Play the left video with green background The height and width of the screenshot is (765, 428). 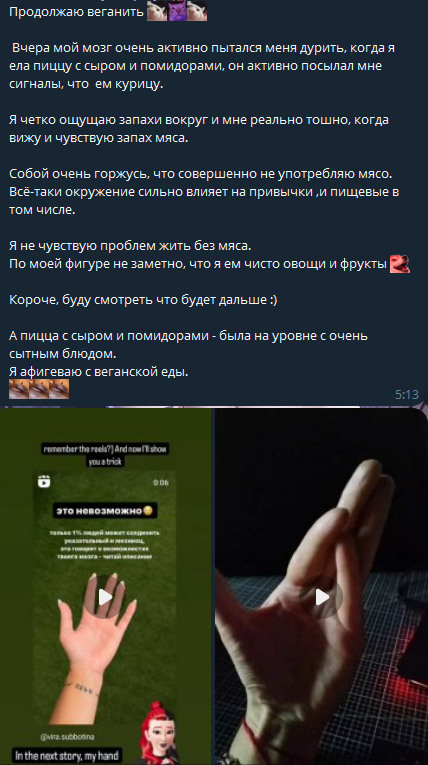pyautogui.click(x=105, y=597)
